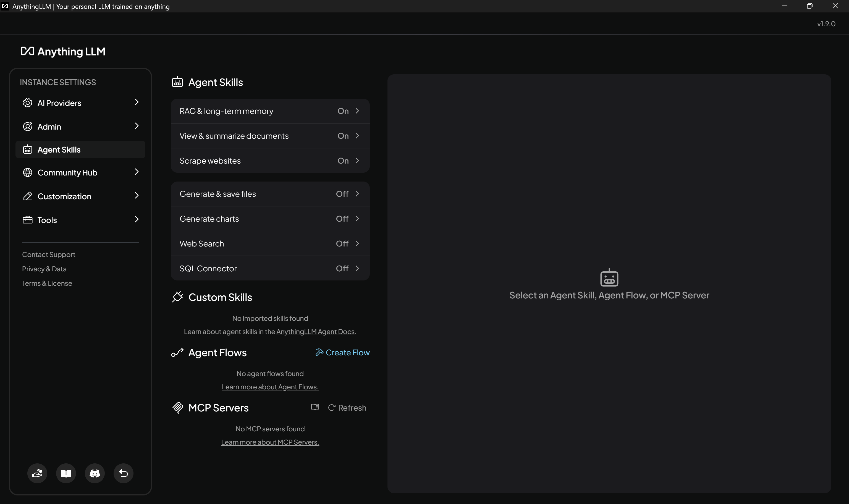Image resolution: width=849 pixels, height=504 pixels.
Task: Click the documentation book icon at bottom
Action: [66, 473]
